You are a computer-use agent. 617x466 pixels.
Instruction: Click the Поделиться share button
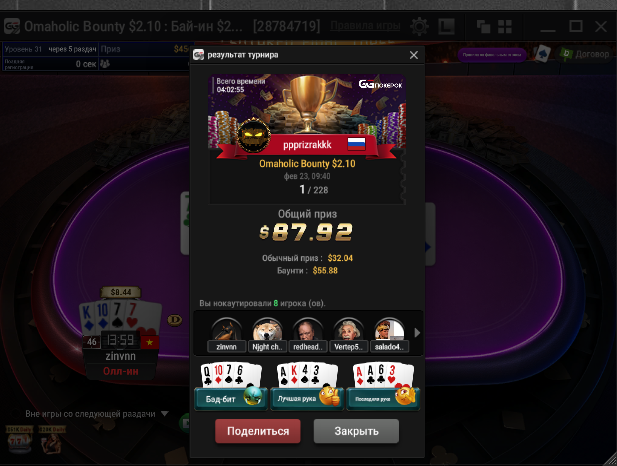click(x=258, y=431)
